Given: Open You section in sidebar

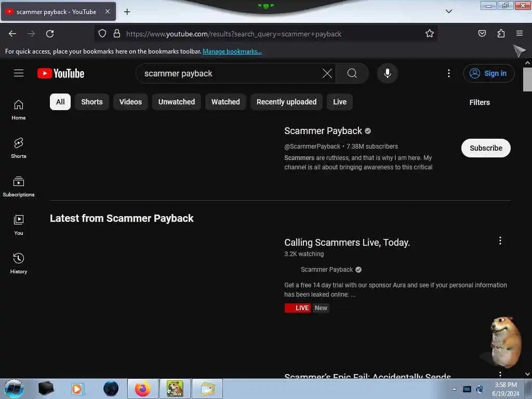Looking at the screenshot, I should pos(19,225).
